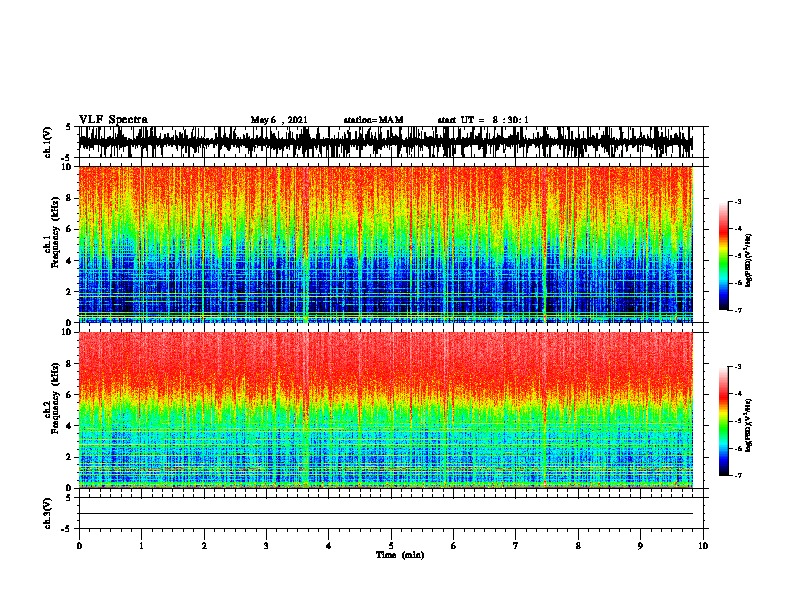The image size is (792, 612).
Task: Click the ch.2 spectrogram color scale bar
Action: pyautogui.click(x=724, y=421)
